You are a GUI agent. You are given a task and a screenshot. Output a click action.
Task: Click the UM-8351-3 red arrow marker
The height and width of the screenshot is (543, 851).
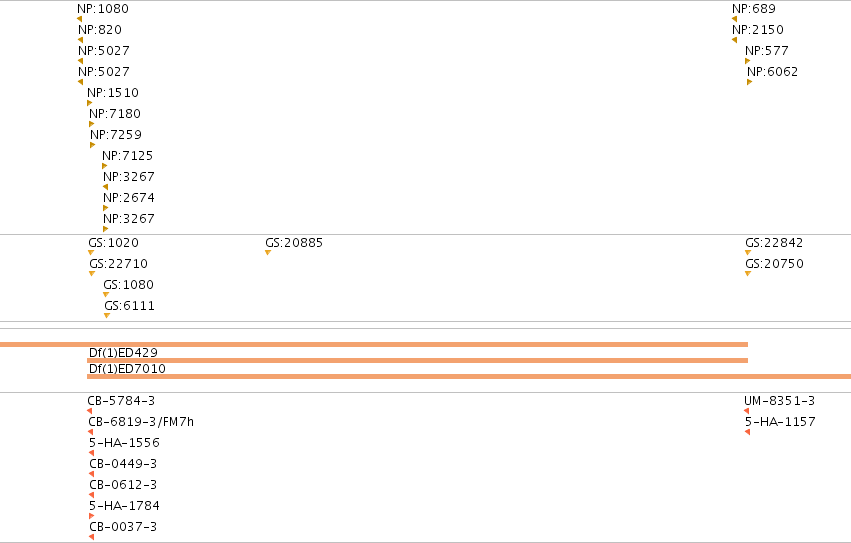(x=747, y=411)
